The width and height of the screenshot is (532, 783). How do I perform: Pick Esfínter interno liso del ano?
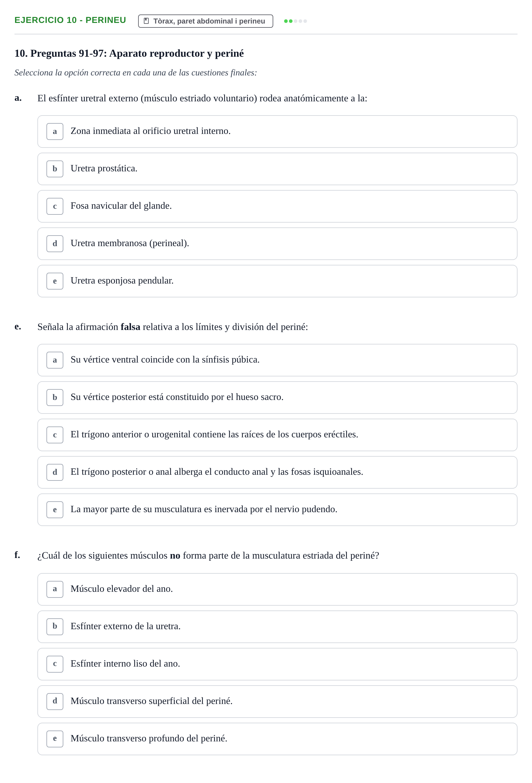pyautogui.click(x=277, y=664)
